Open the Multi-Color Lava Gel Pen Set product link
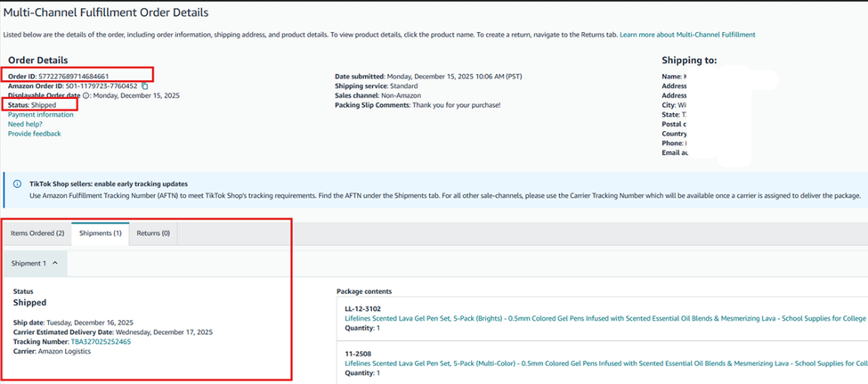868x384 pixels. 605,364
